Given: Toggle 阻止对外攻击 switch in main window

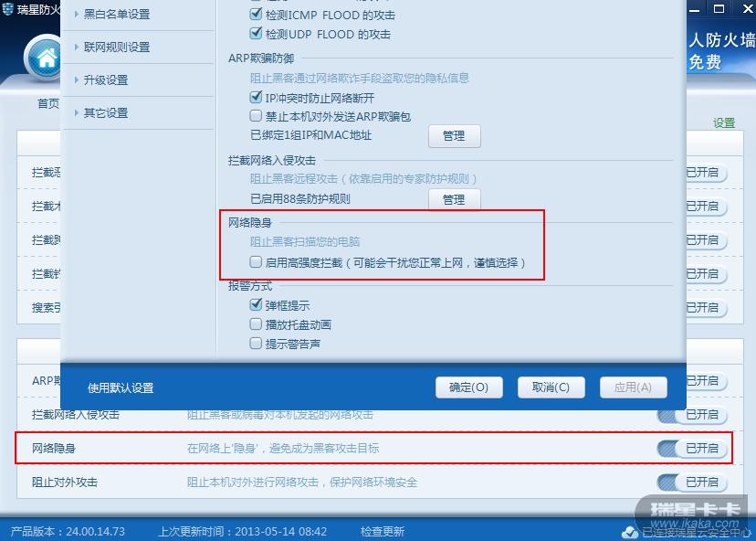Looking at the screenshot, I should [x=692, y=483].
